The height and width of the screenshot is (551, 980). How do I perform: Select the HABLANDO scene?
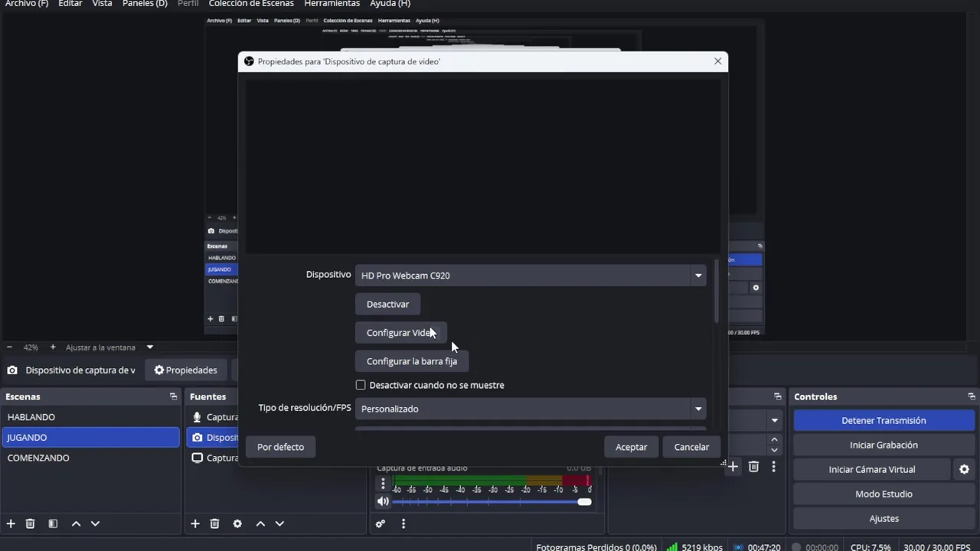(x=90, y=417)
